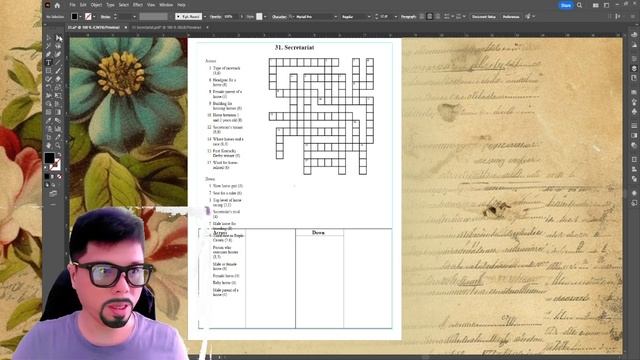Select the Magic Wand tool
Viewport: 640px width, 360px height.
pos(49,46)
